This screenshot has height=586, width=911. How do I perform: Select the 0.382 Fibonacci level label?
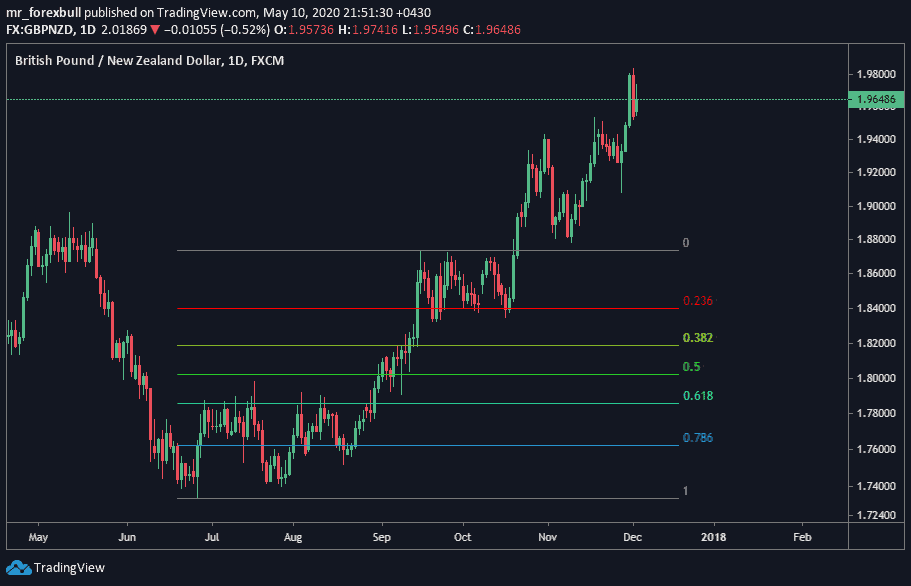697,338
